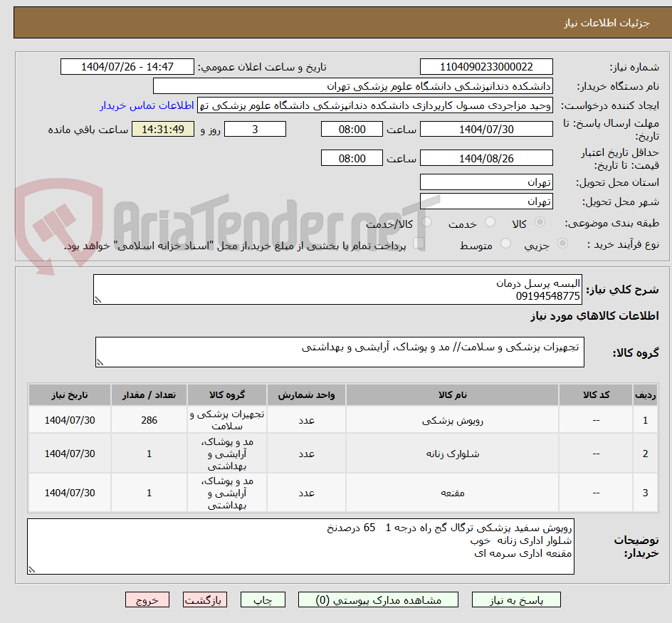Click the استان محل تحویل field
The width and height of the screenshot is (672, 623).
pos(486,182)
